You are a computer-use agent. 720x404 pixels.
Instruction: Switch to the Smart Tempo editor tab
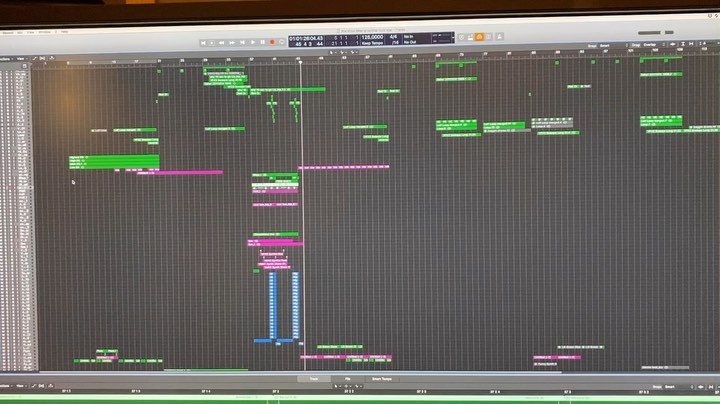(382, 379)
